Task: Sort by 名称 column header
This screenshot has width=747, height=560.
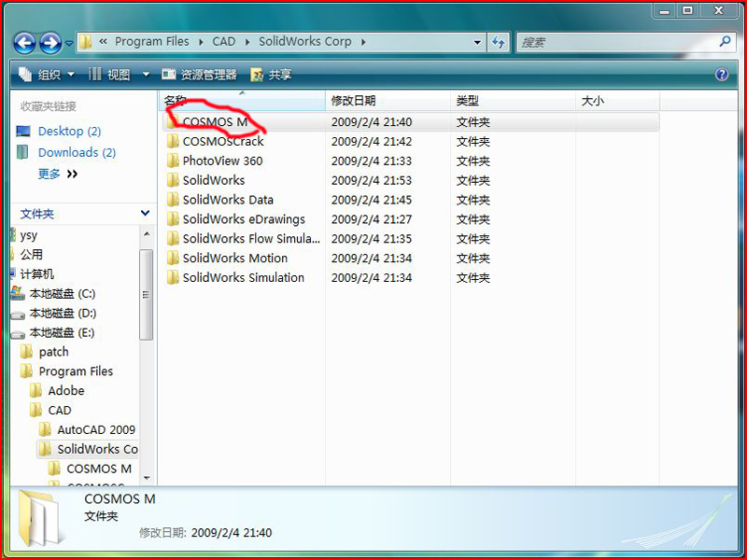Action: pyautogui.click(x=242, y=101)
